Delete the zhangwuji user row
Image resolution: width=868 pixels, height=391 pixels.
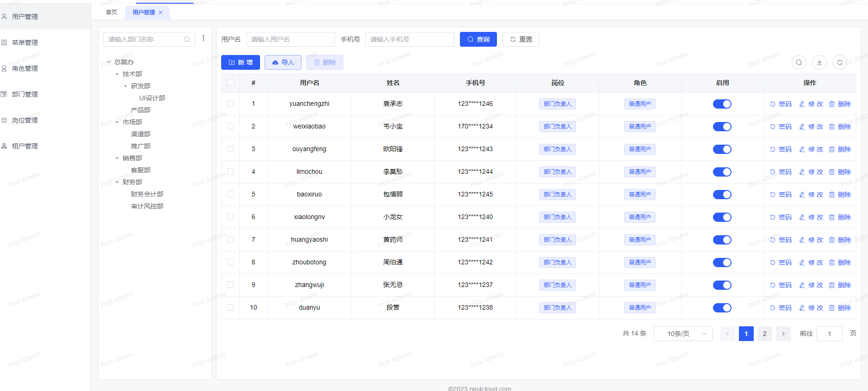840,285
